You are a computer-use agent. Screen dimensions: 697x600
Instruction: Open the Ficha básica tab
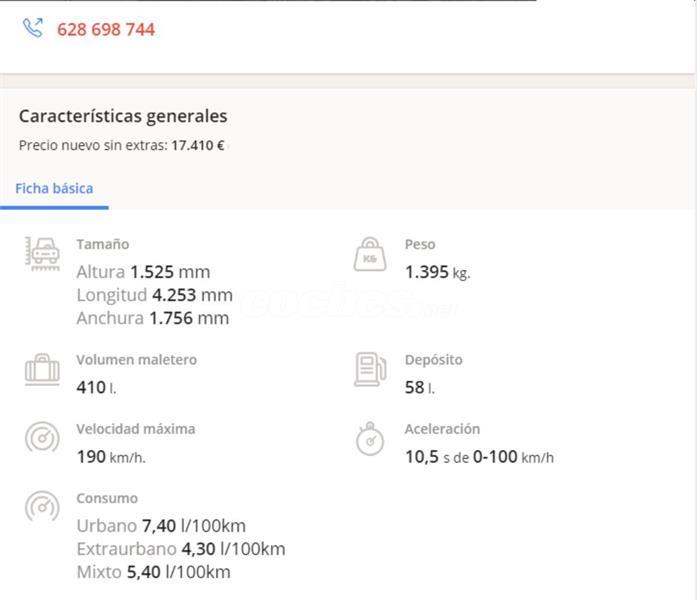point(54,188)
